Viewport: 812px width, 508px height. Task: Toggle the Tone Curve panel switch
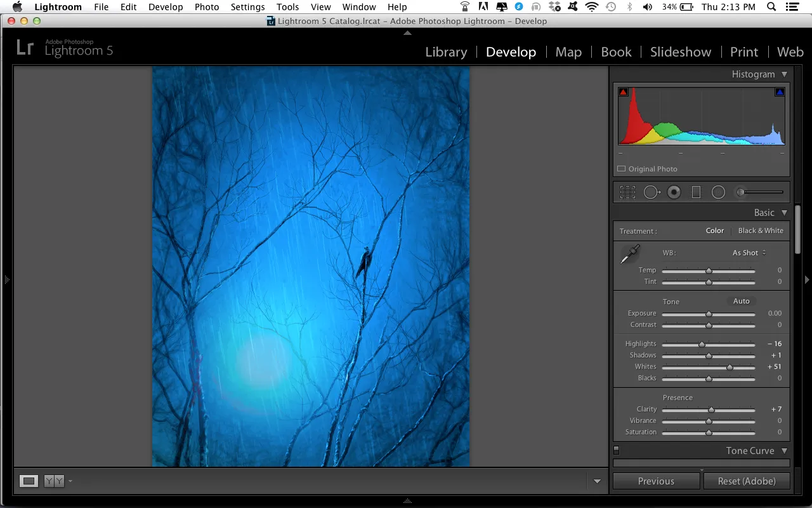point(616,450)
